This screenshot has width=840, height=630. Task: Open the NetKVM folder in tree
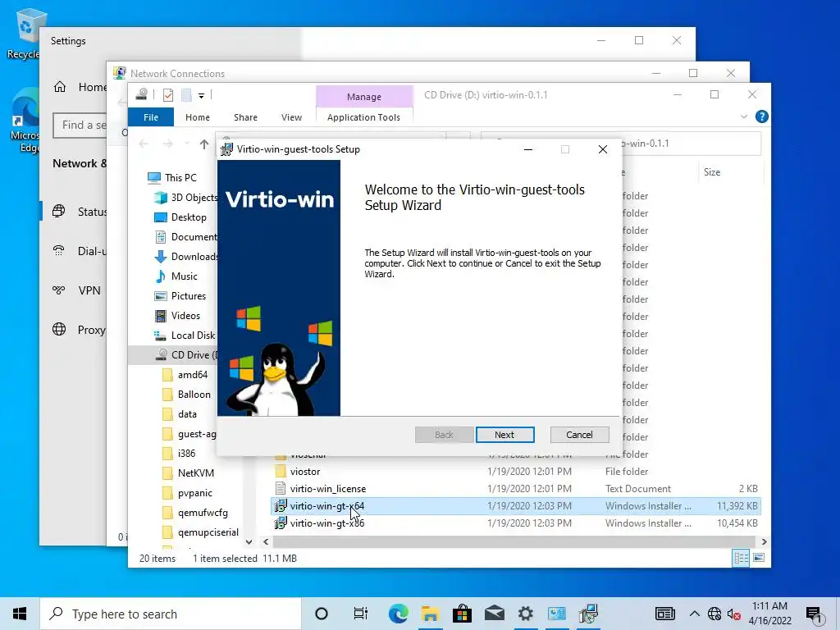pos(188,473)
